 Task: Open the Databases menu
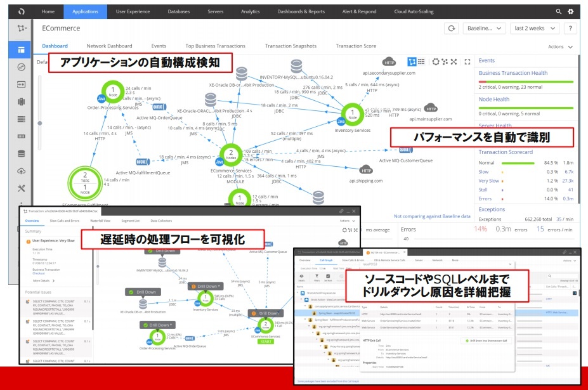[178, 11]
